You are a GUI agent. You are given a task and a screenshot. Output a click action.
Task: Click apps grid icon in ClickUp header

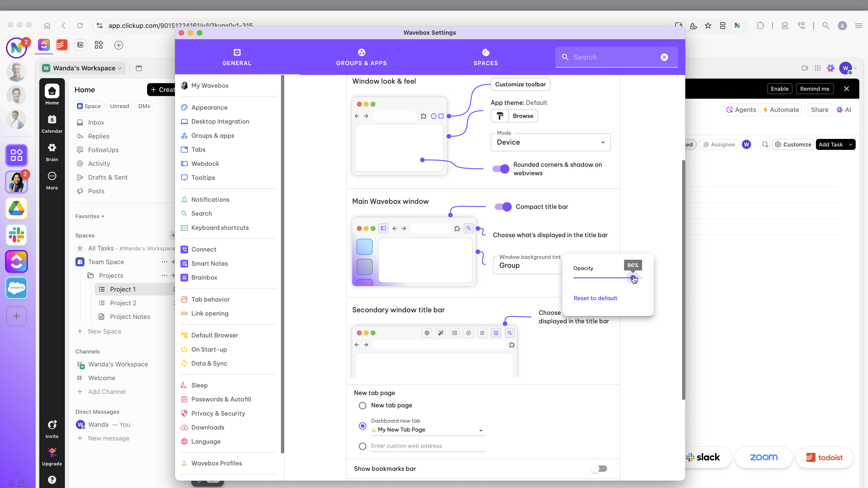(x=818, y=68)
